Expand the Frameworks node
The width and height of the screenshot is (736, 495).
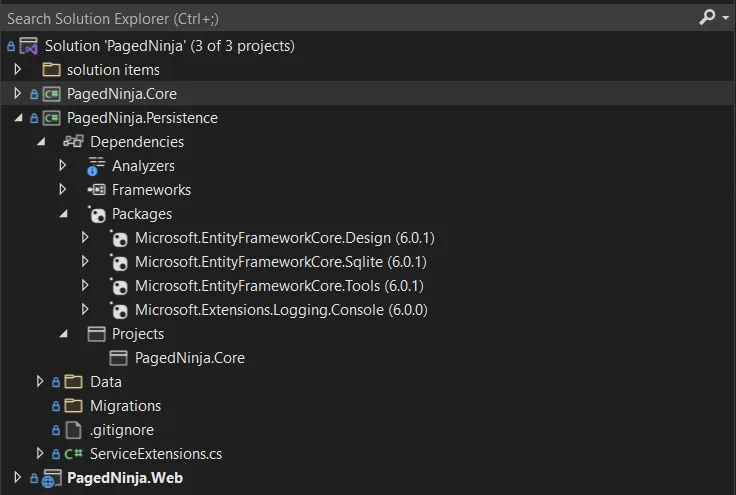[62, 189]
